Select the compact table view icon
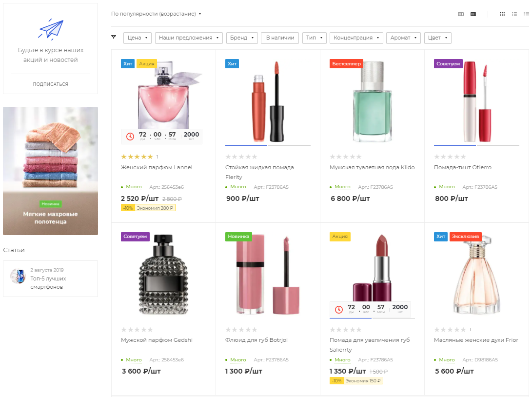The width and height of the screenshot is (532, 397). coord(526,14)
